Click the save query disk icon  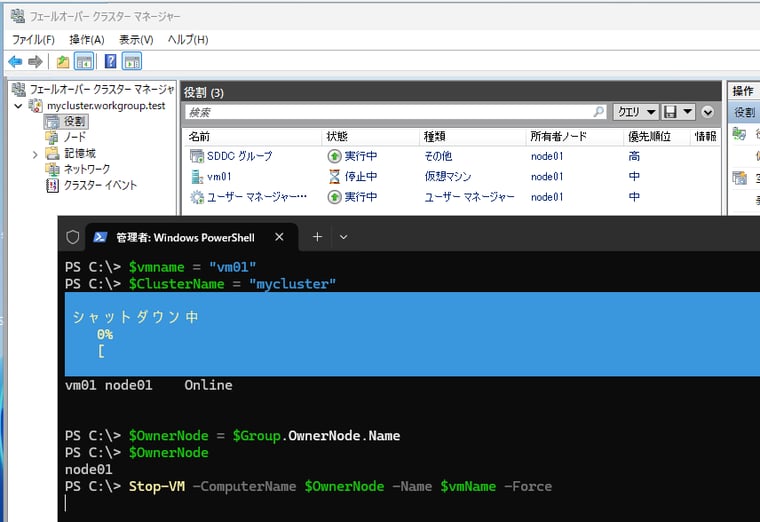(670, 112)
